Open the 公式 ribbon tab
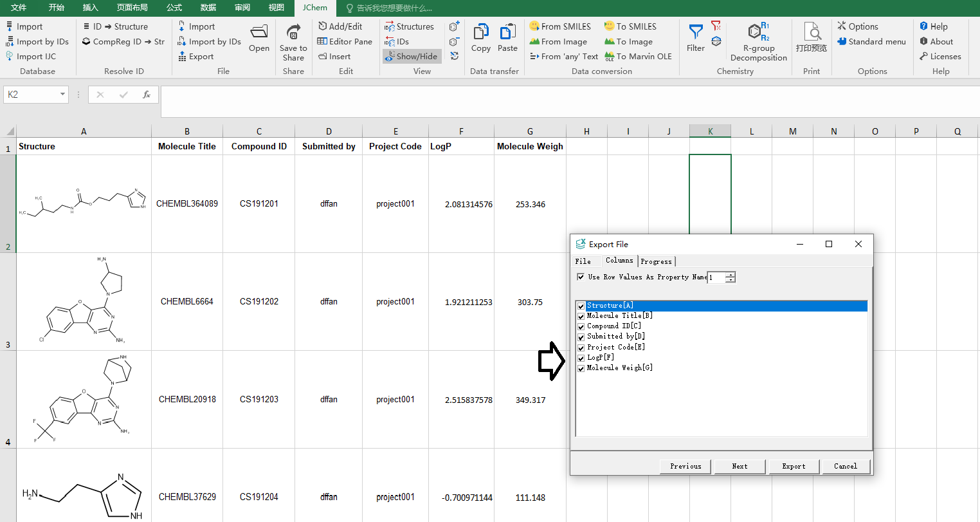The image size is (980, 522). tap(174, 8)
